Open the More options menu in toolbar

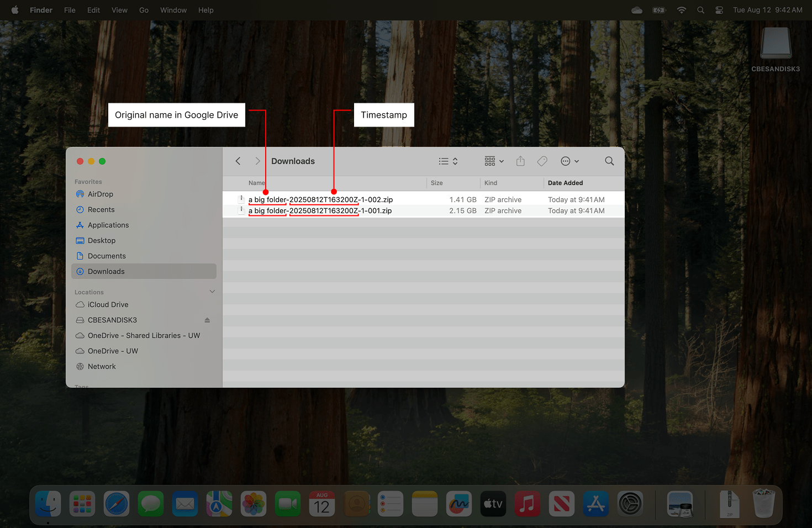coord(569,161)
